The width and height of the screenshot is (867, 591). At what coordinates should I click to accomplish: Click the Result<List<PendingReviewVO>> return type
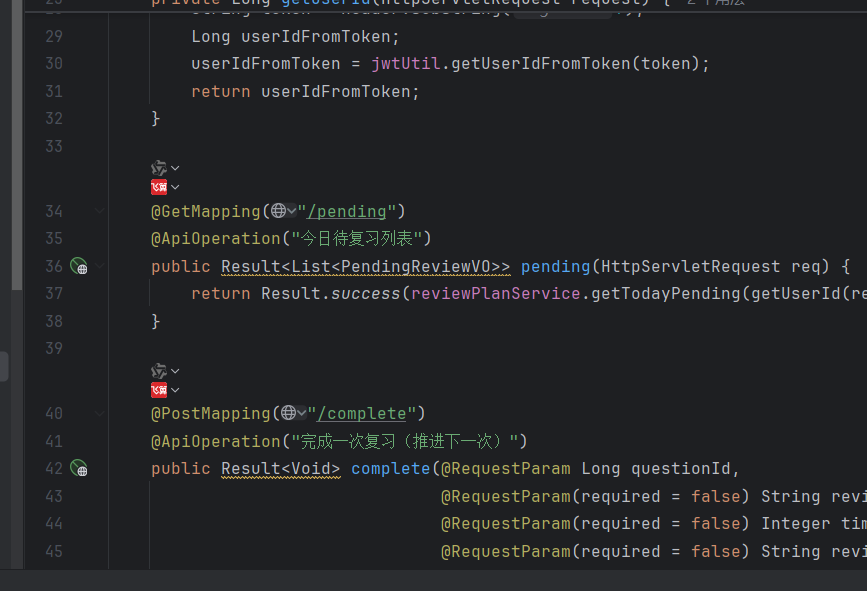[365, 266]
